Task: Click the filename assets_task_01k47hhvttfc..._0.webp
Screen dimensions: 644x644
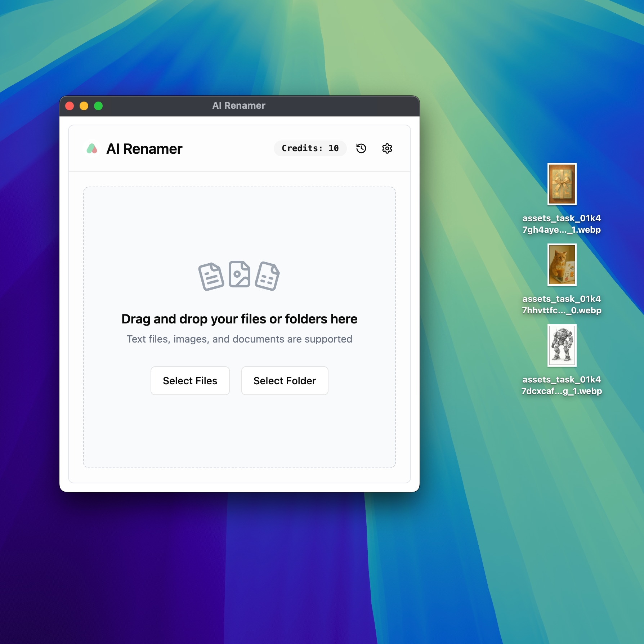Action: (x=562, y=304)
